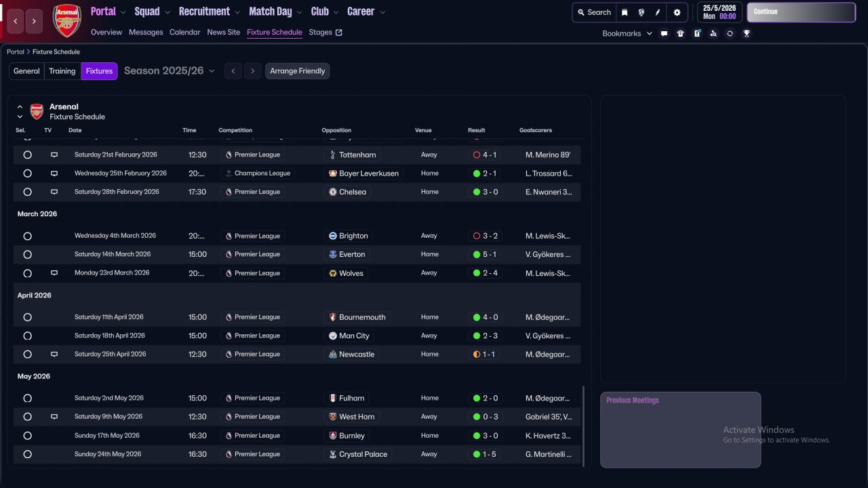
Task: Select the Chelsea fixture radio button
Action: pos(27,192)
